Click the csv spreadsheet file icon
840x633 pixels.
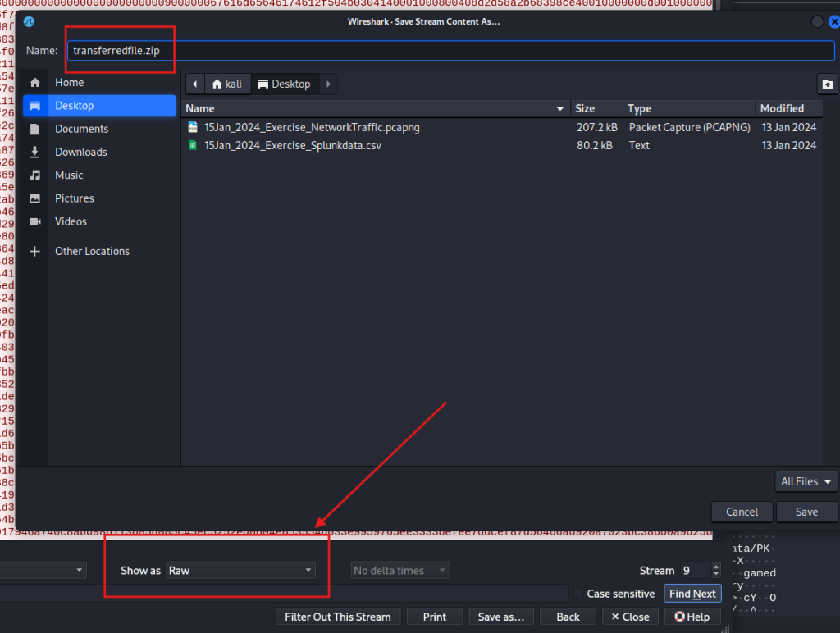(x=193, y=145)
